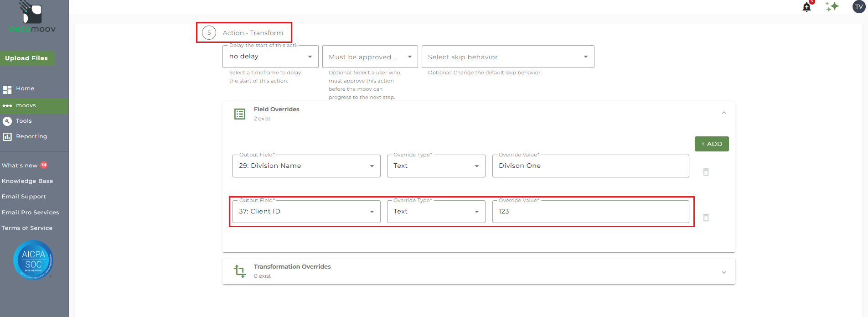868x317 pixels.
Task: Open the delay start dropdown
Action: pos(270,57)
